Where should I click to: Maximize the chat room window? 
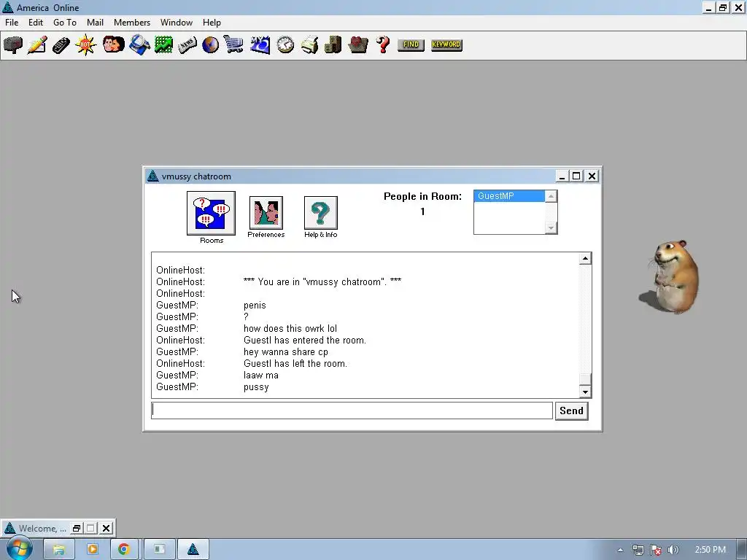click(576, 176)
